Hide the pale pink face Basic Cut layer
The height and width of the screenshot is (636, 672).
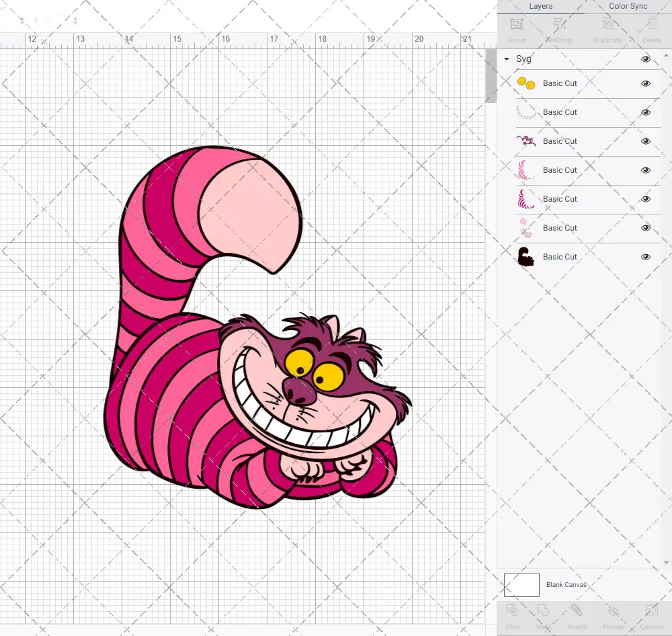point(645,228)
